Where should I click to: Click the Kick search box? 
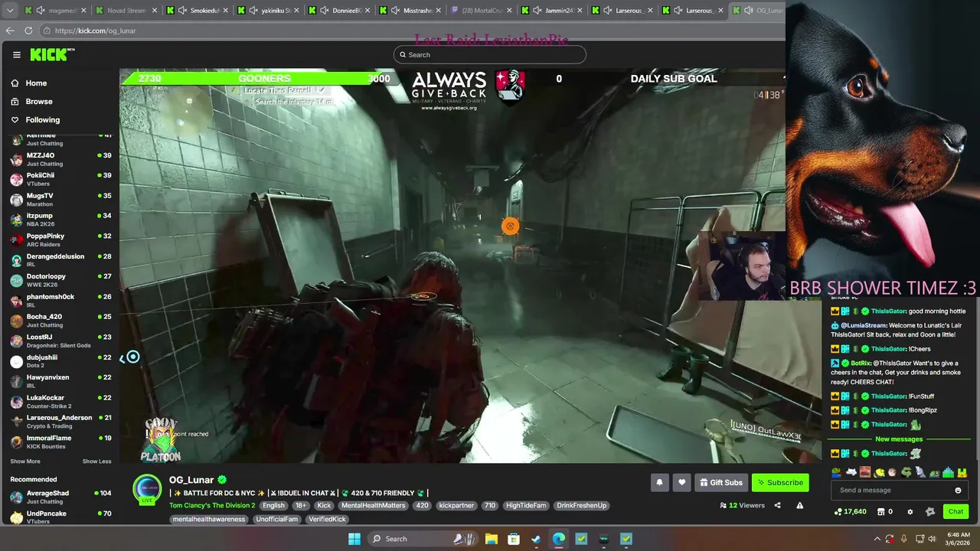click(x=490, y=55)
